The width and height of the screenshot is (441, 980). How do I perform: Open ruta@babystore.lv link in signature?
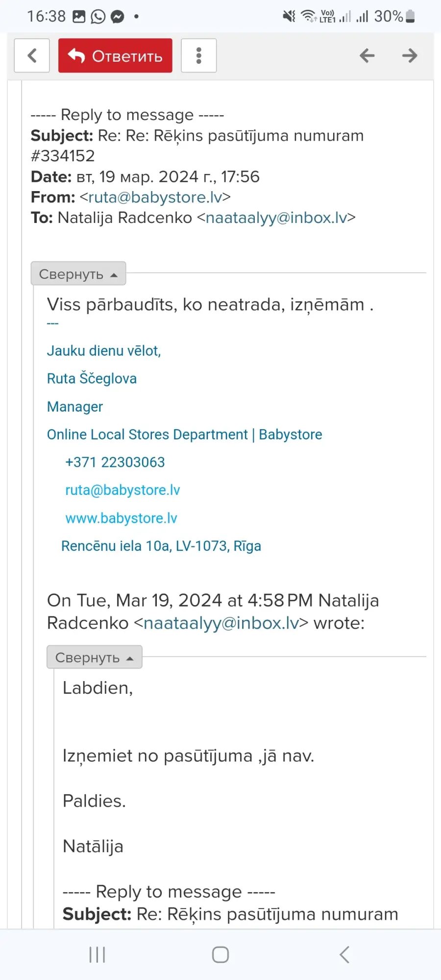(x=122, y=490)
